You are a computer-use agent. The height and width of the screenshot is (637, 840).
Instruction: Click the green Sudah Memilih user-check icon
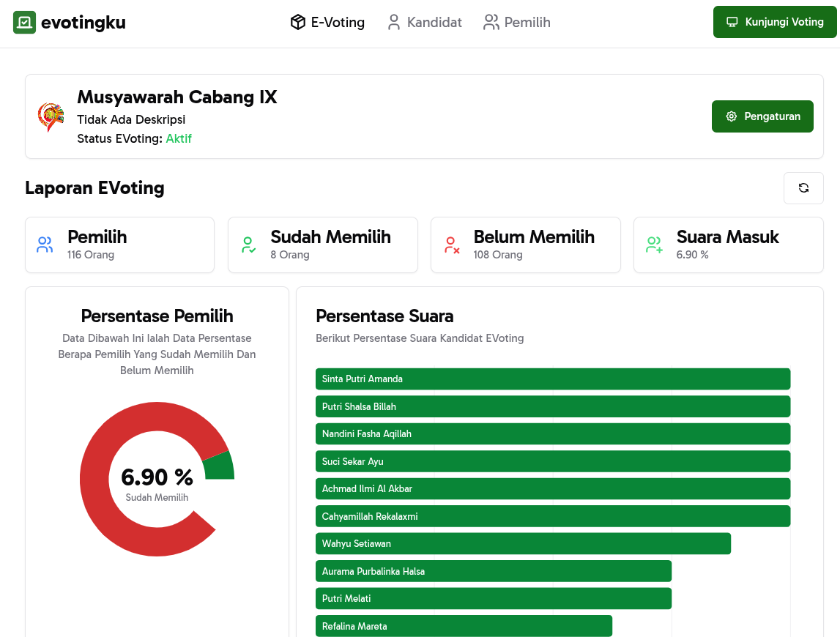pos(248,245)
